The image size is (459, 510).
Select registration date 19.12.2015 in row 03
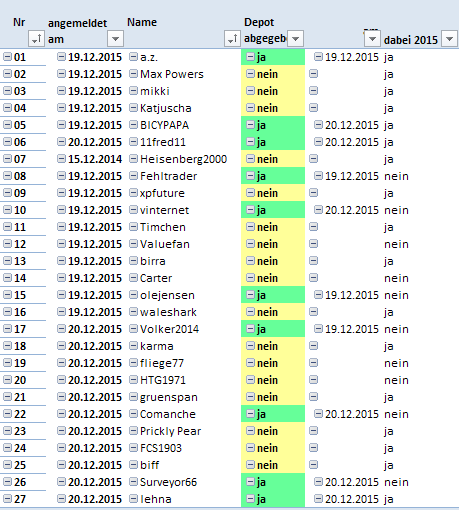coord(95,91)
